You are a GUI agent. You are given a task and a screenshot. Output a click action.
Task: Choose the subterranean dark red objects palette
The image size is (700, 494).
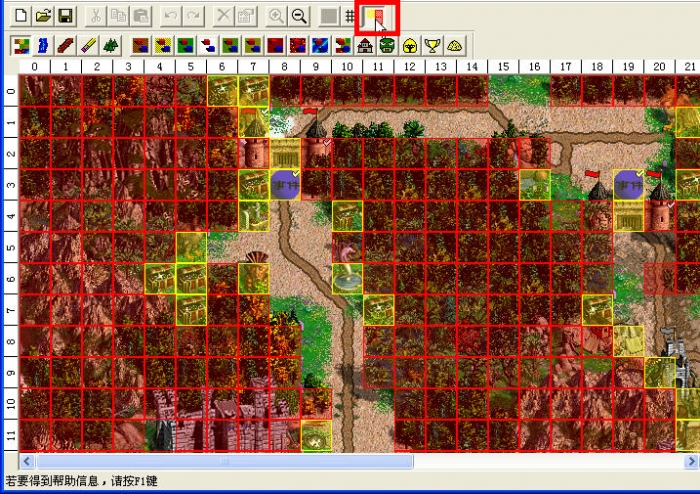click(x=275, y=45)
